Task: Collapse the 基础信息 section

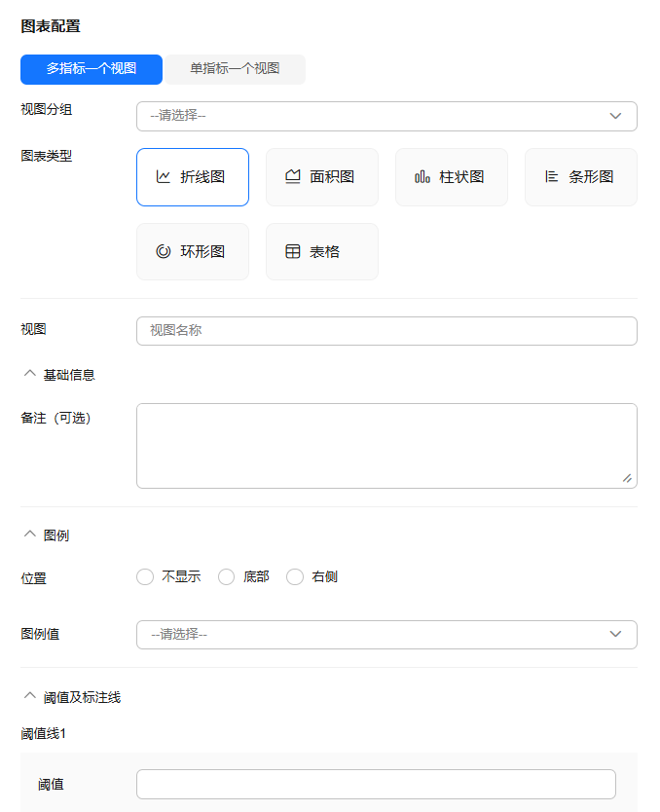Action: click(29, 374)
